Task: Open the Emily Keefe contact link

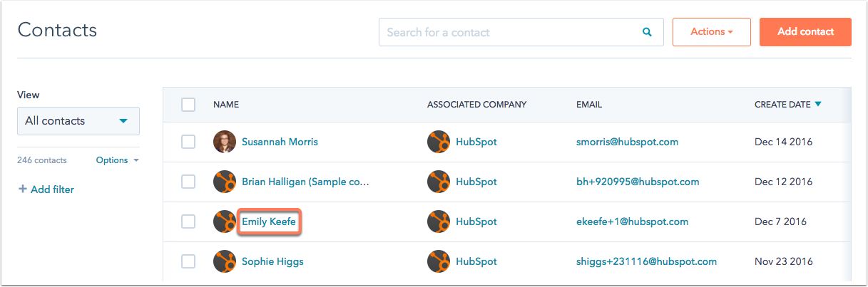Action: 269,221
